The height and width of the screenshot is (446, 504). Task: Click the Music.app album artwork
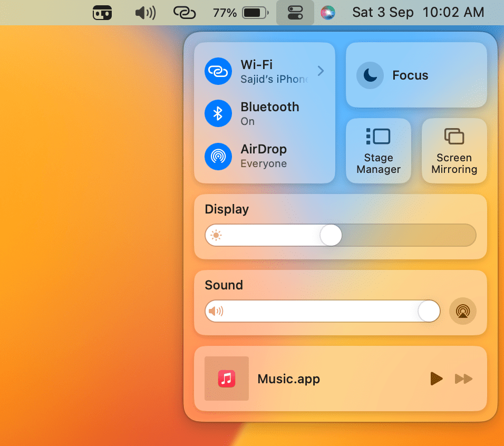pyautogui.click(x=227, y=379)
